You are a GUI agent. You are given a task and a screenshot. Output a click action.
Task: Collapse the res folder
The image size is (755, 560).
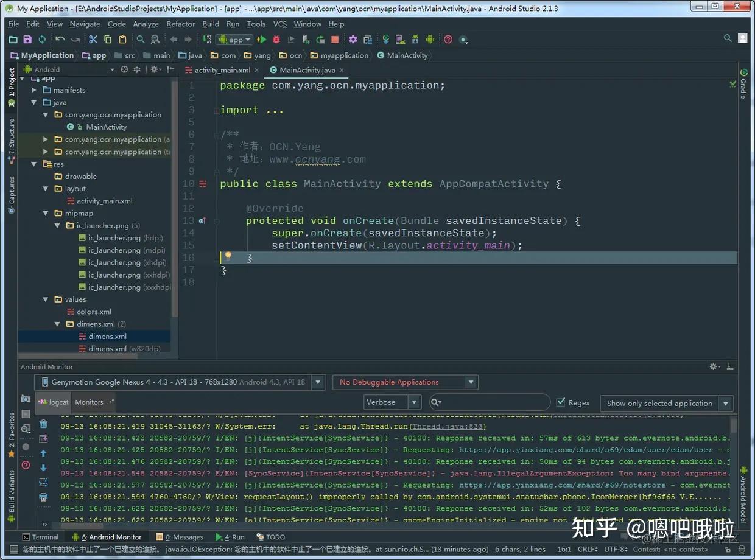[35, 164]
